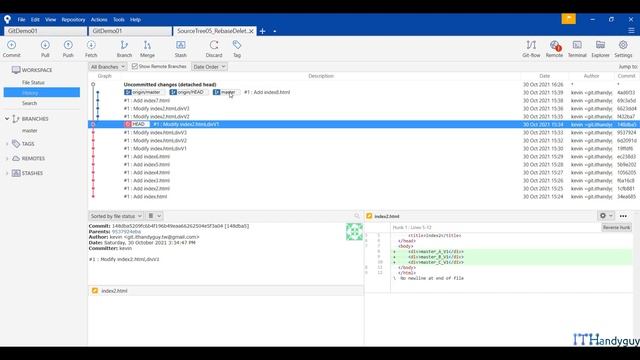Click the Reverse hunk button

point(616,227)
